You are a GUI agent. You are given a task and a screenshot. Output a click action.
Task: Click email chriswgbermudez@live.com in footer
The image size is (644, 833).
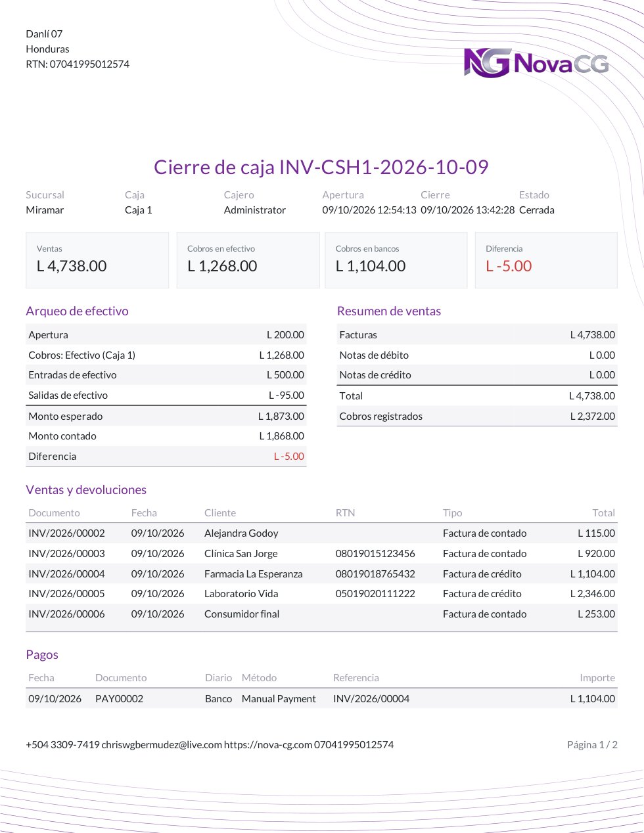click(162, 745)
